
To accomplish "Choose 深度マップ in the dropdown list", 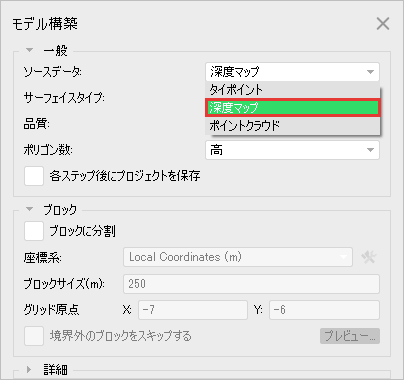I will point(292,108).
